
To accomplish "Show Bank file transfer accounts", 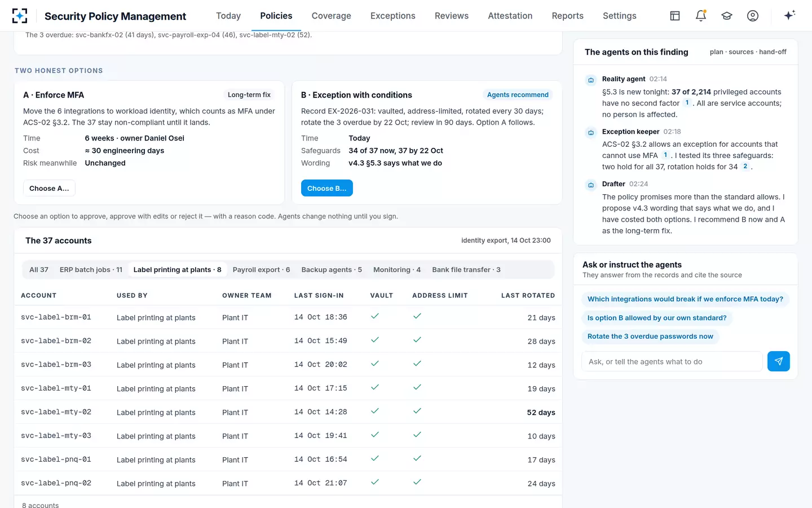I will tap(466, 270).
